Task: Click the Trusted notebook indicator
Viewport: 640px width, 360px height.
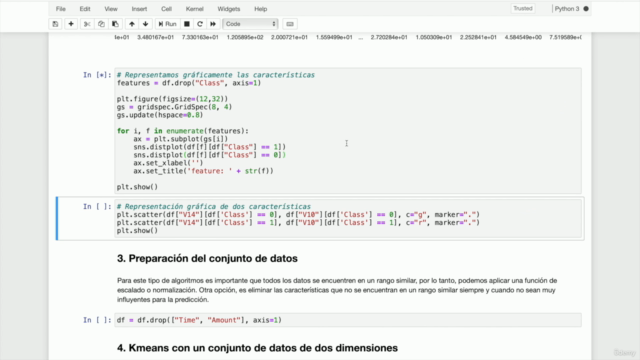Action: (x=523, y=9)
